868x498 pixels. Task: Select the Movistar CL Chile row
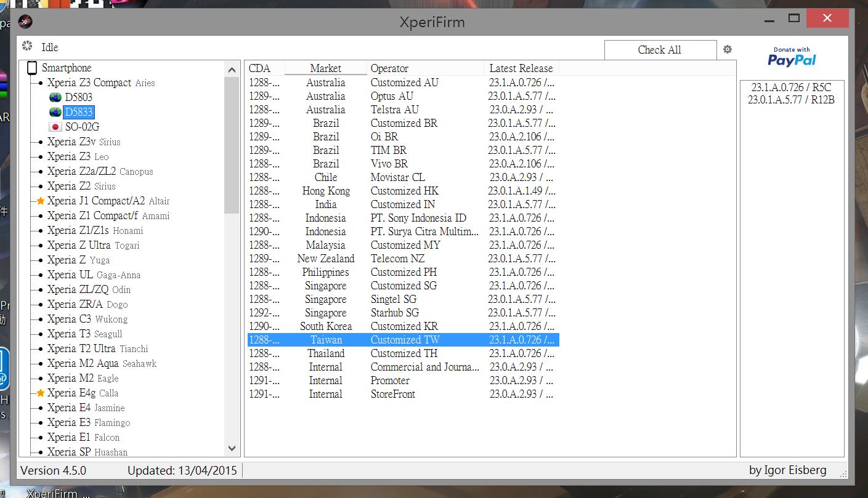(403, 177)
